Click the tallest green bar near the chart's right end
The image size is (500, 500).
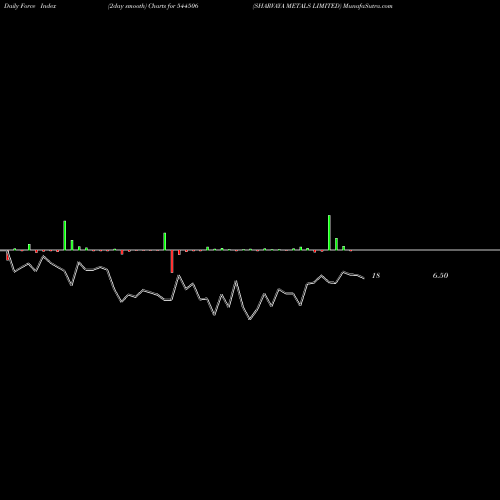click(x=329, y=232)
